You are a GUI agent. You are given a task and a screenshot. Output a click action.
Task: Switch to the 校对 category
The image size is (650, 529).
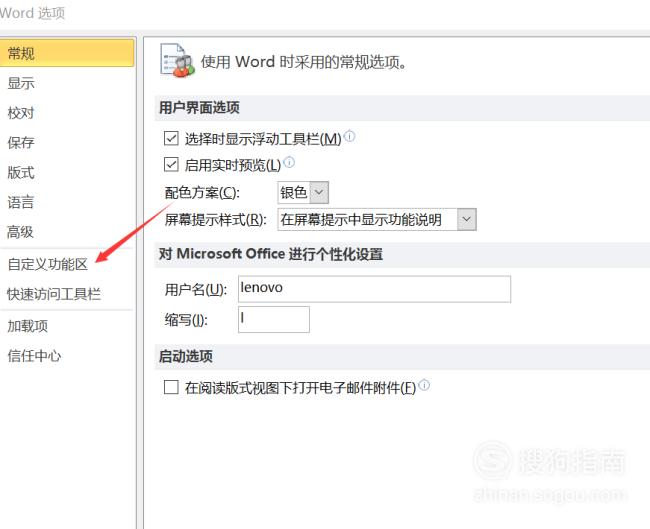21,113
